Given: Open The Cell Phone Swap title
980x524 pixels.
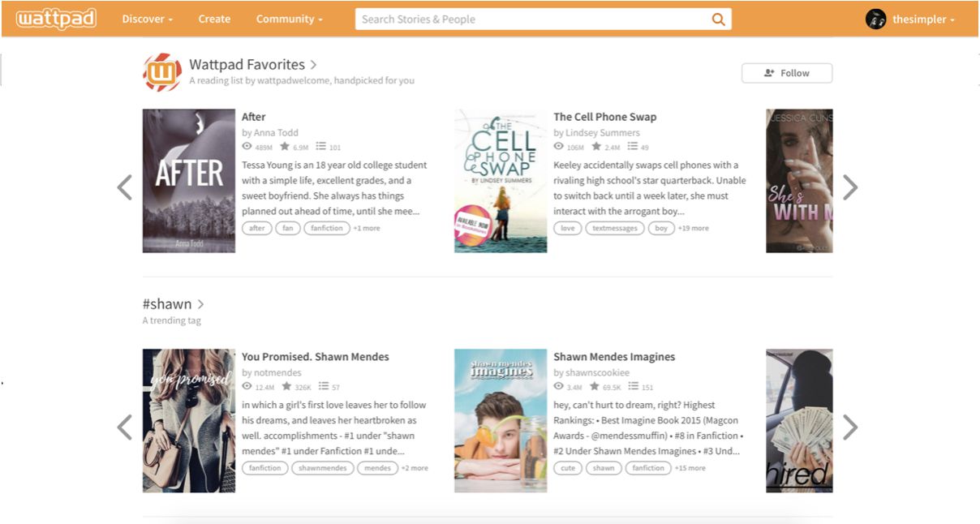Looking at the screenshot, I should [605, 117].
